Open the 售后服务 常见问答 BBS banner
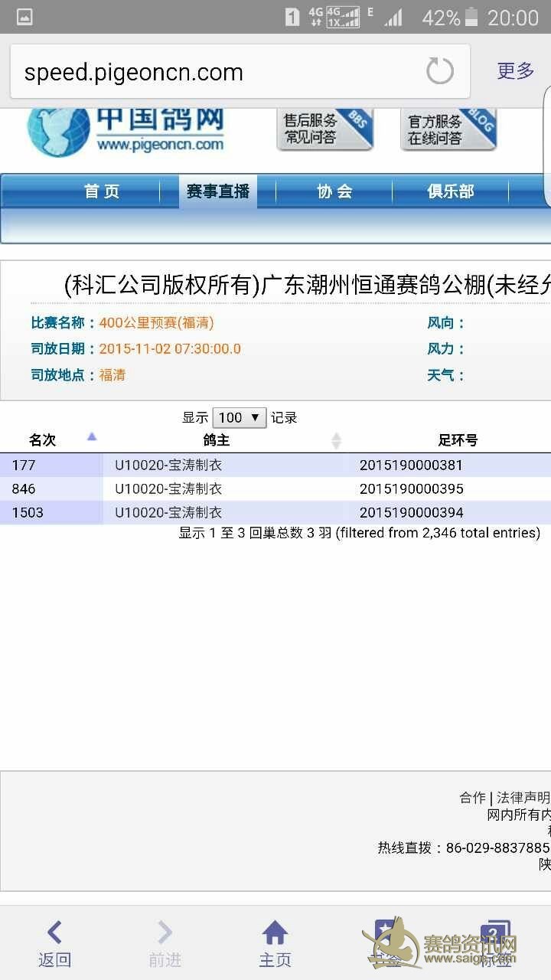Viewport: 551px width, 980px height. pos(324,129)
